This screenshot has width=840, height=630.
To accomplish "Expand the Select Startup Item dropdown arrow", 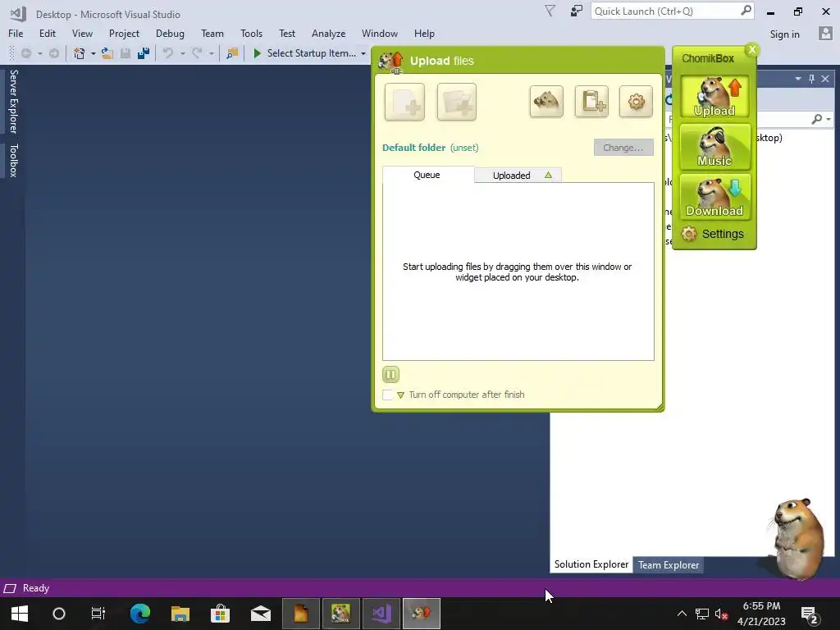I will [363, 53].
